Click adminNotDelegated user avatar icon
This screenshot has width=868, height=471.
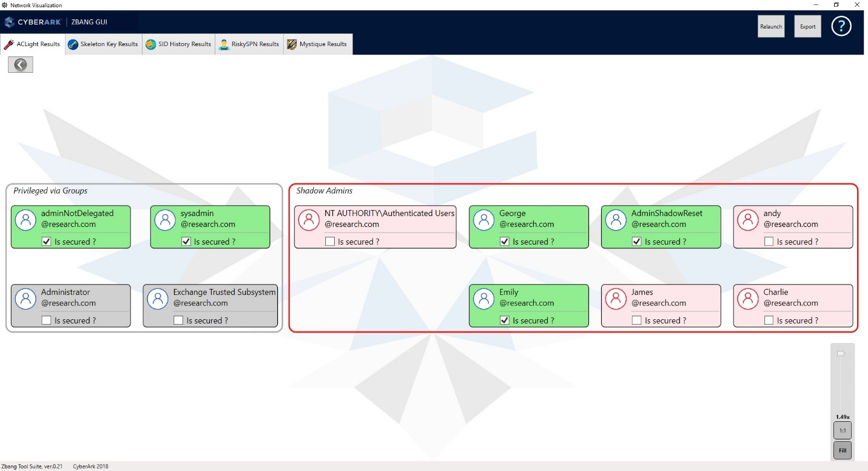coord(25,220)
